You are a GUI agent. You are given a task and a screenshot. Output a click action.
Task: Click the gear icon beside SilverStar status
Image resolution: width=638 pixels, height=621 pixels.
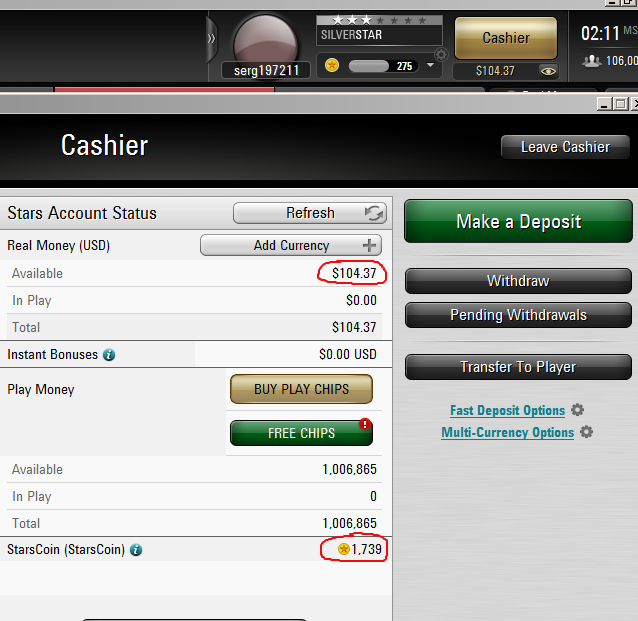pyautogui.click(x=441, y=54)
